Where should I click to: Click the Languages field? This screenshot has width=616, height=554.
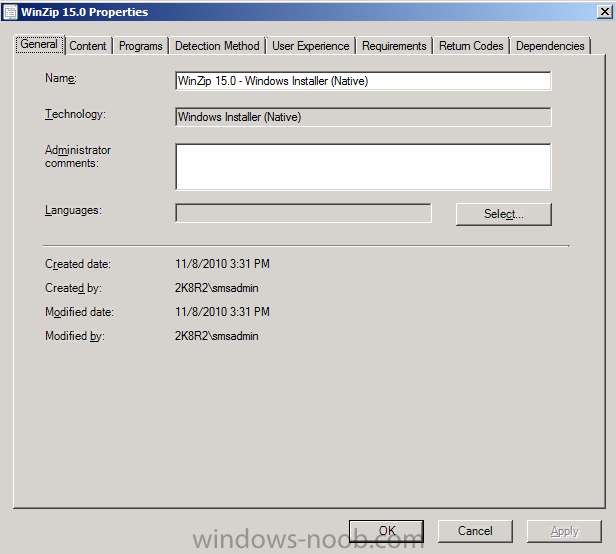pyautogui.click(x=303, y=213)
